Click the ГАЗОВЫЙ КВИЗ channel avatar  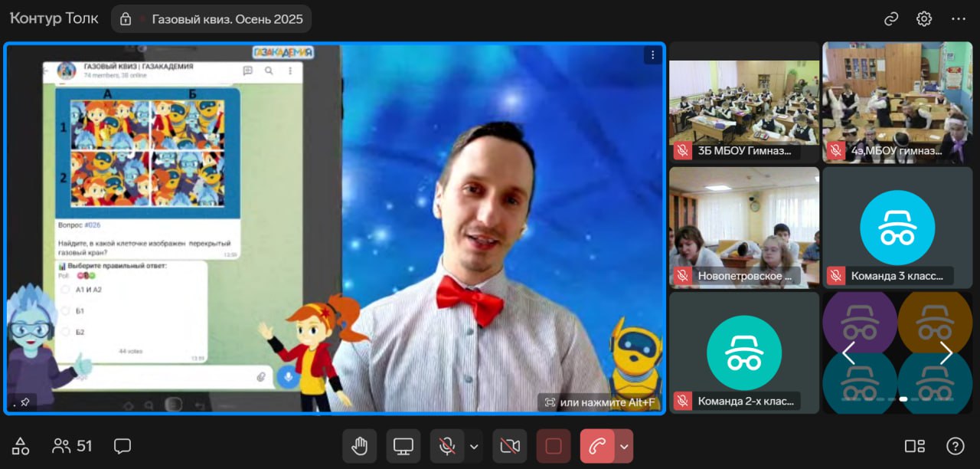coord(67,71)
